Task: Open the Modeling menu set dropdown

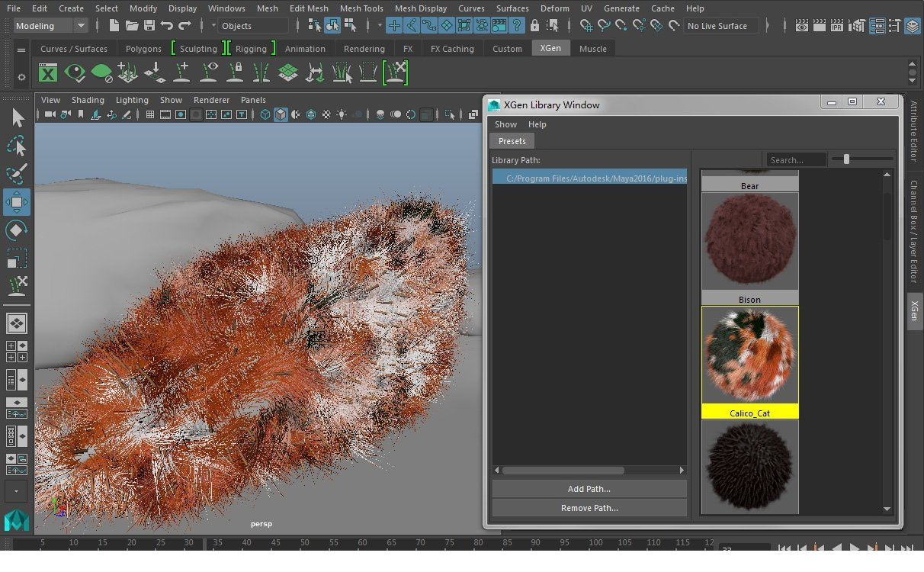Action: (53, 25)
